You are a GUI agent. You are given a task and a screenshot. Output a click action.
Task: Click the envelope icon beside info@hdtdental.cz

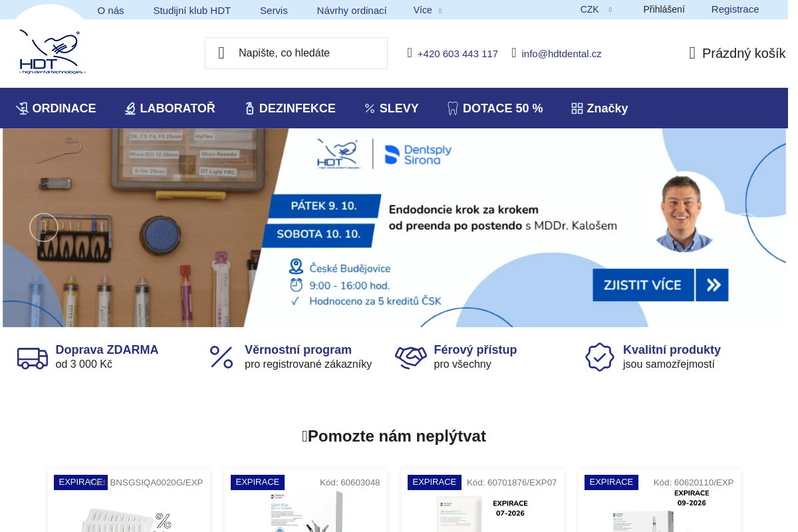514,53
